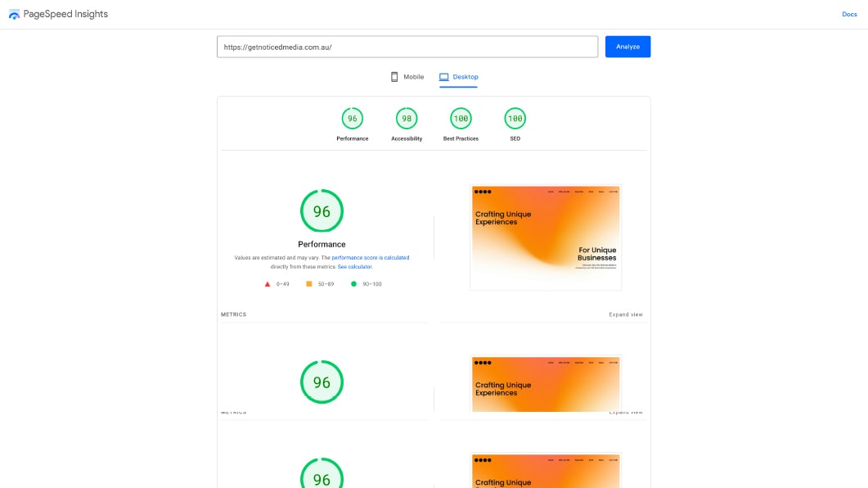Click the Best Practices label
The image size is (868, 488).
461,138
